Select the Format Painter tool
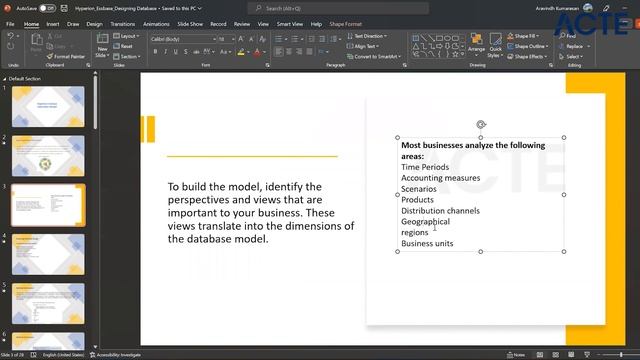The width and height of the screenshot is (640, 360). (66, 56)
